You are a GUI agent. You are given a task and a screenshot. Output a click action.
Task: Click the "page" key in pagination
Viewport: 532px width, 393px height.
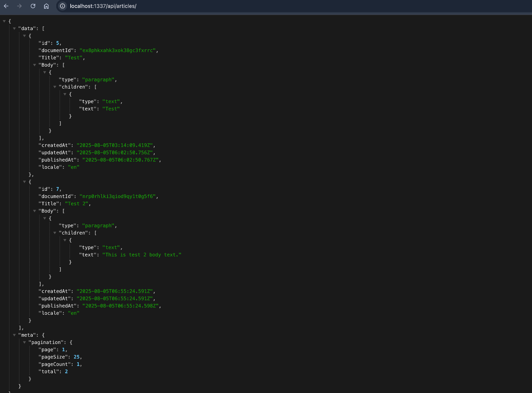pos(47,350)
